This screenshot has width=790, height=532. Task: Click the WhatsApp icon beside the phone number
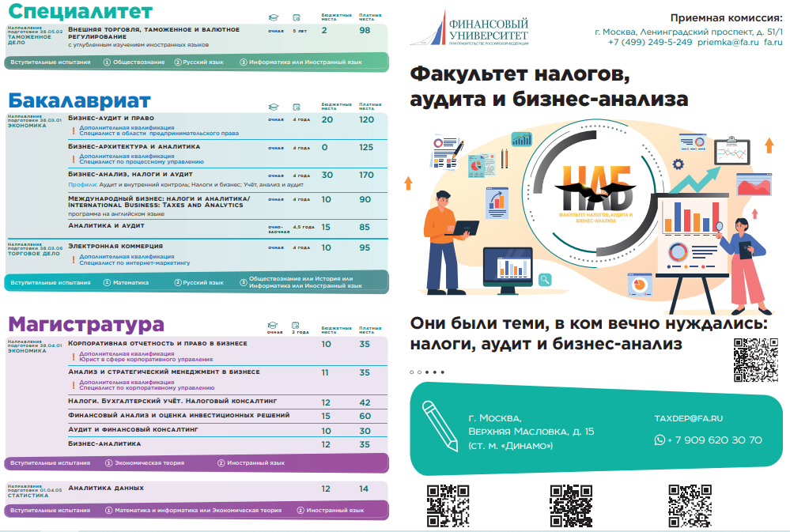659,440
